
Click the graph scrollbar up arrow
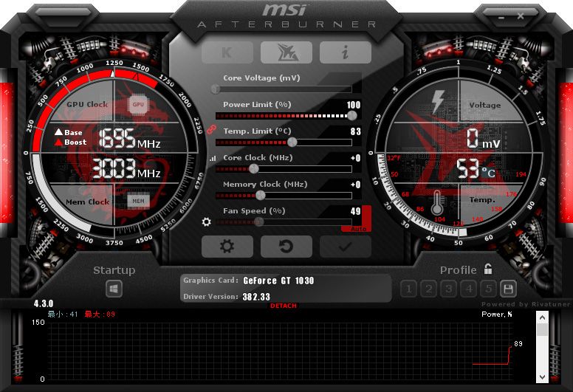542,317
